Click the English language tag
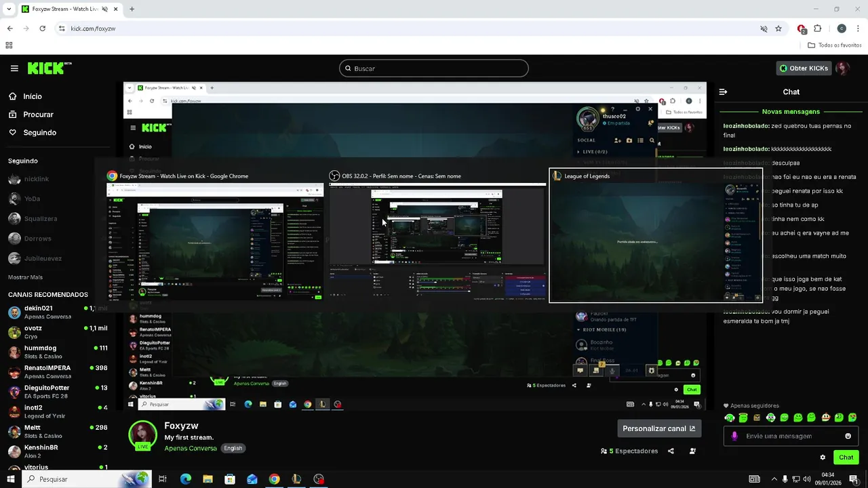The height and width of the screenshot is (488, 868). [x=233, y=448]
